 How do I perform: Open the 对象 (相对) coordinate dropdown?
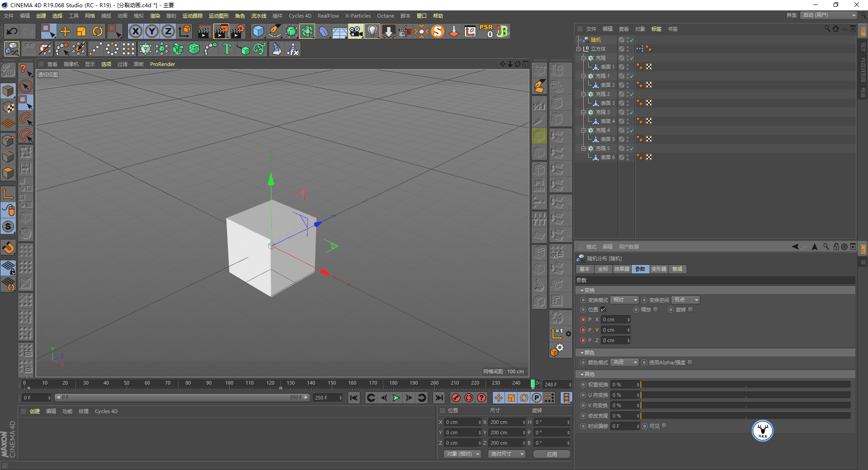point(462,454)
